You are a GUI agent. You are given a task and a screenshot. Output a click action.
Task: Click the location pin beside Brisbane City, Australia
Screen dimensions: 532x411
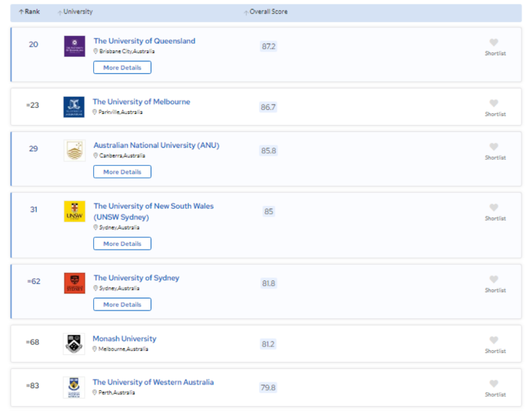pos(96,51)
